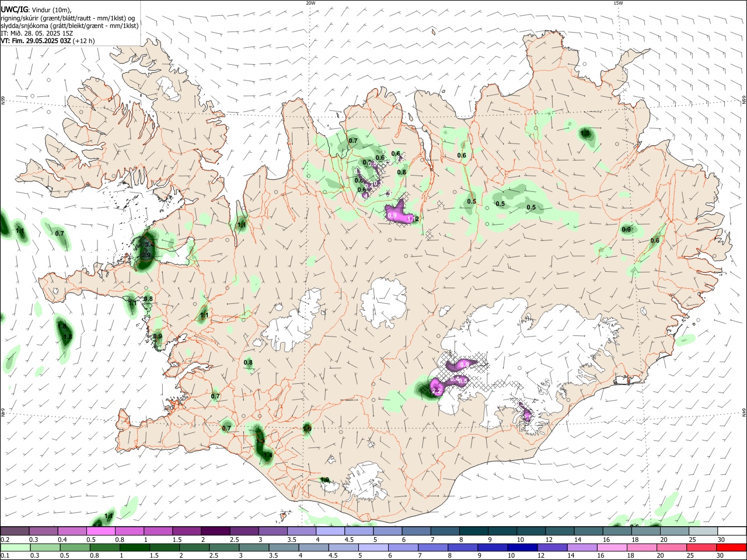Image resolution: width=747 pixels, height=560 pixels.
Task: Click the dark teal 8 swatch in upper legend
Action: 474,531
